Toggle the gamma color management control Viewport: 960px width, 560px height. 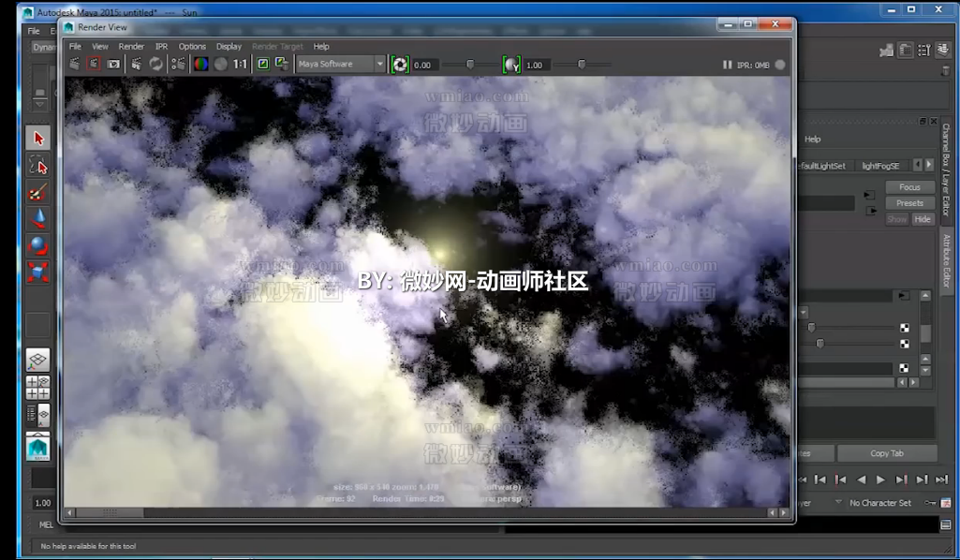pos(512,65)
